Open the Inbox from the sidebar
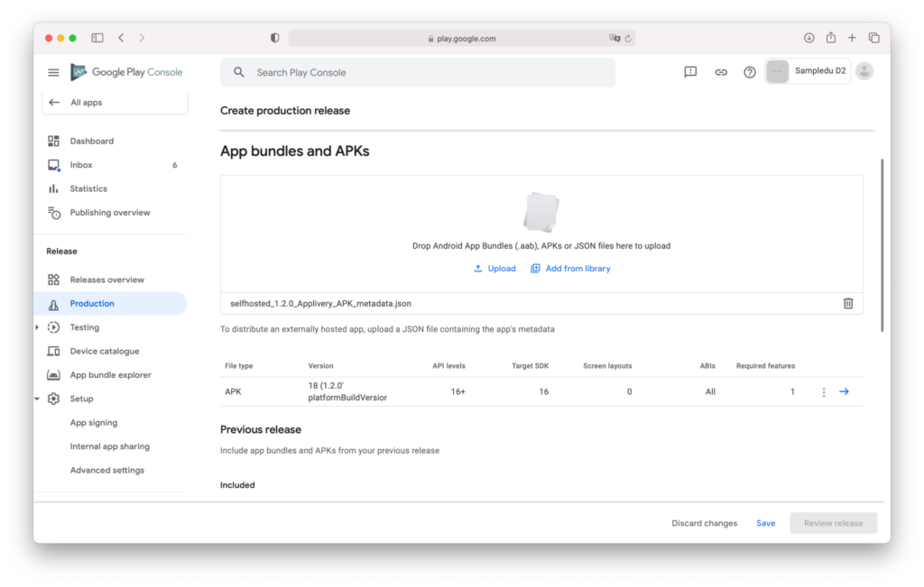The height and width of the screenshot is (587, 924). [x=80, y=164]
